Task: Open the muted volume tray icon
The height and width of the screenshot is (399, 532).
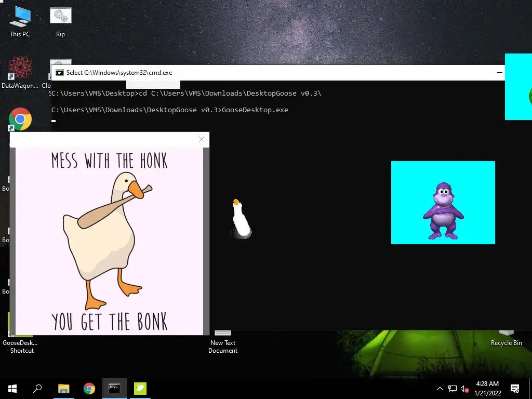Action: pyautogui.click(x=464, y=389)
